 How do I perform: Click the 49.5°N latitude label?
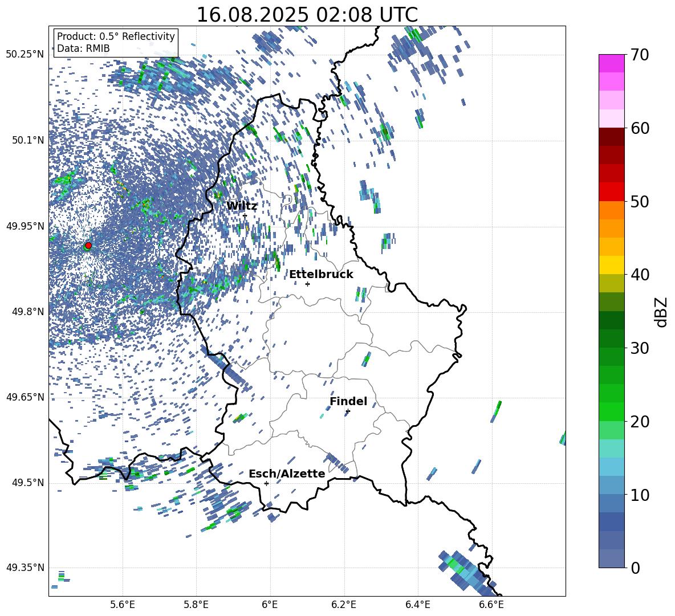pyautogui.click(x=28, y=483)
